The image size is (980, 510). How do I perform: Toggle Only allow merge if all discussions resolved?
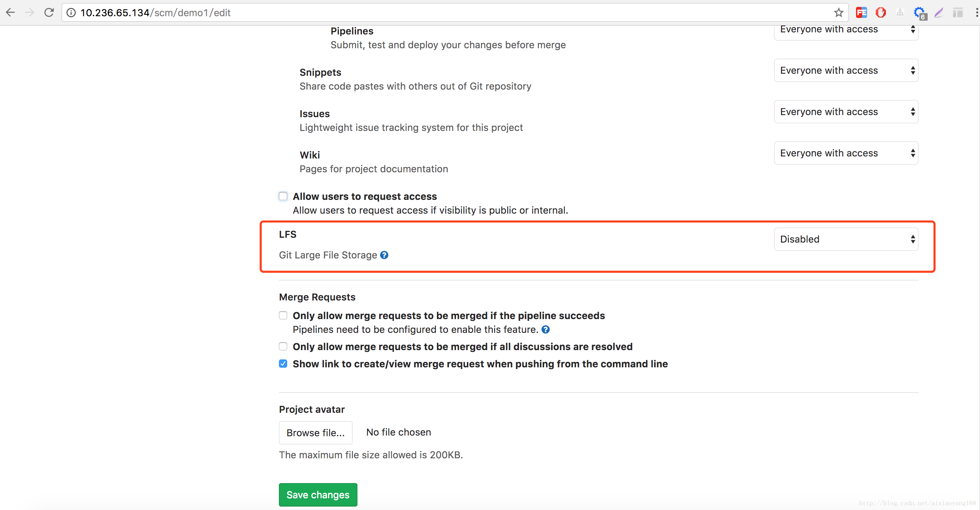(x=282, y=346)
